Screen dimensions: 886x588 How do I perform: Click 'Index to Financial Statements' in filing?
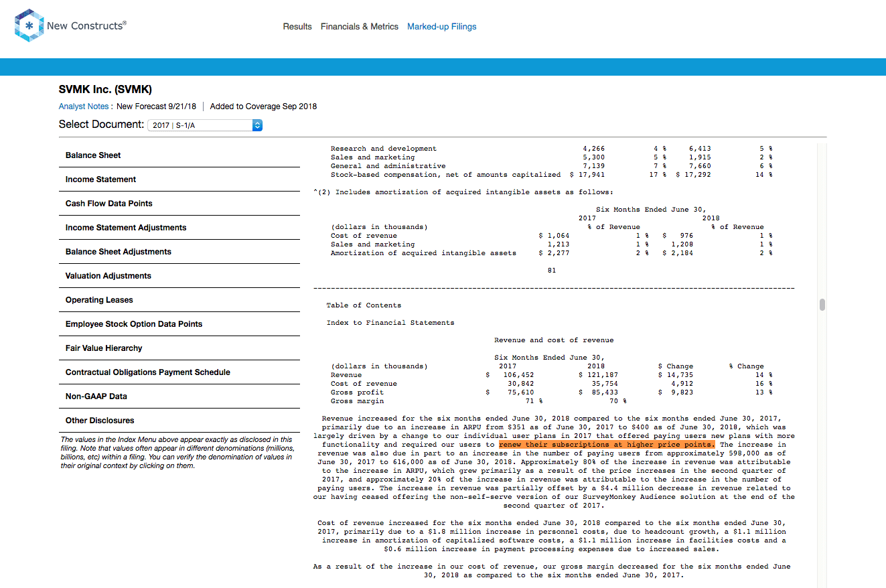pyautogui.click(x=390, y=323)
